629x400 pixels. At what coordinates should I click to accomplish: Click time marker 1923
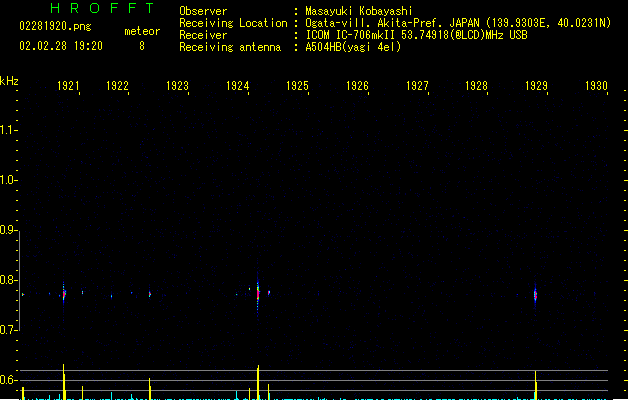[177, 85]
